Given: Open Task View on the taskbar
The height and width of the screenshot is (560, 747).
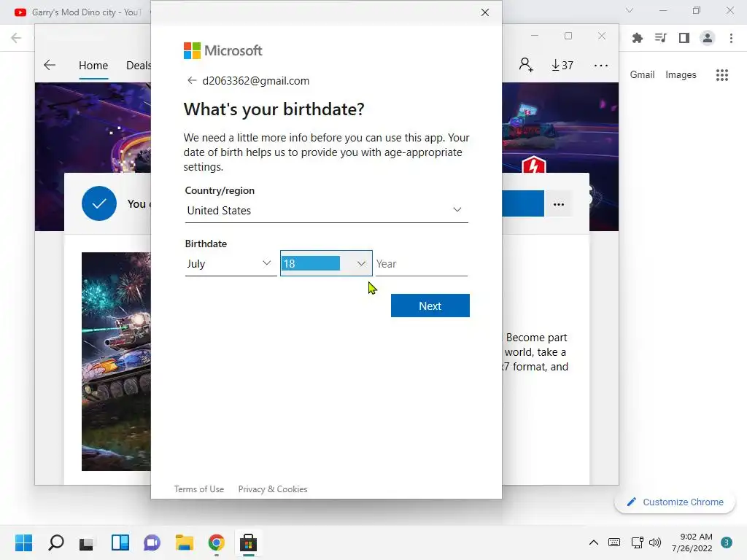Looking at the screenshot, I should 87,542.
